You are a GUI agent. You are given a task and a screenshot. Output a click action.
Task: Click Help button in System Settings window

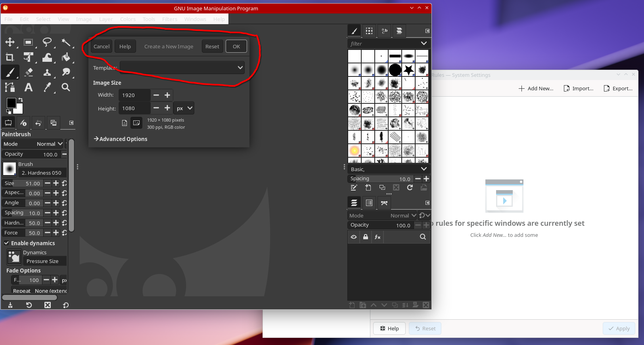(x=389, y=328)
